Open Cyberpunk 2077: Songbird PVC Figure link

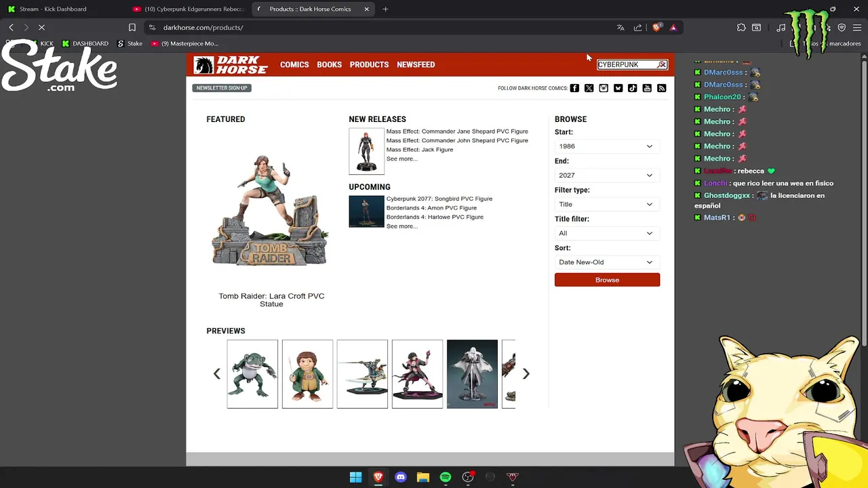tap(439, 199)
